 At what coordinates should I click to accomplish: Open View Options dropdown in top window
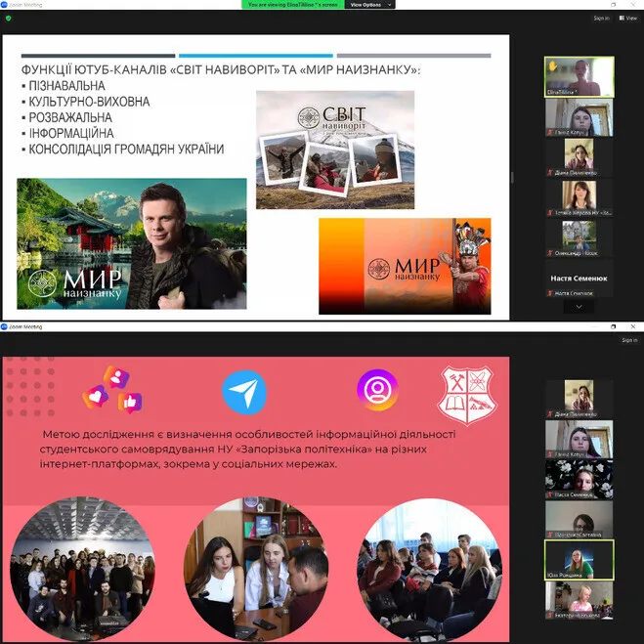pos(369,5)
